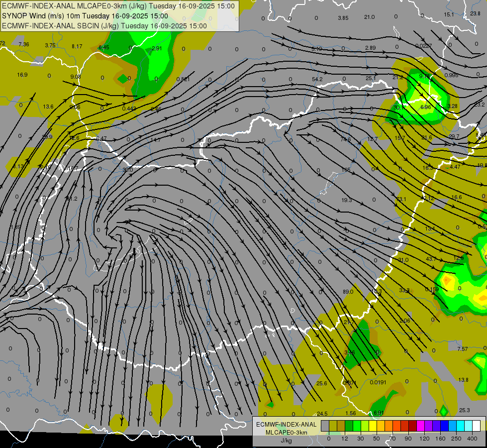Image resolution: width=487 pixels, height=448 pixels.
Task: Click the legend label 'MLCAPE0-3km'
Action: tap(287, 433)
